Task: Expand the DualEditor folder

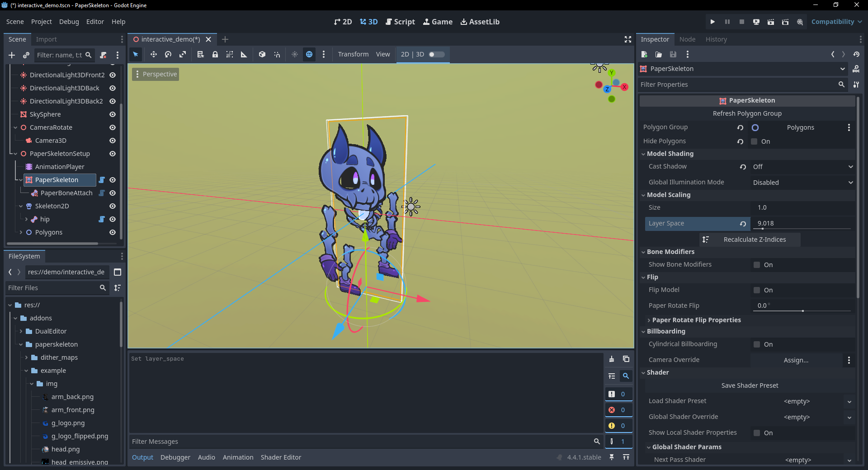Action: [x=21, y=331]
